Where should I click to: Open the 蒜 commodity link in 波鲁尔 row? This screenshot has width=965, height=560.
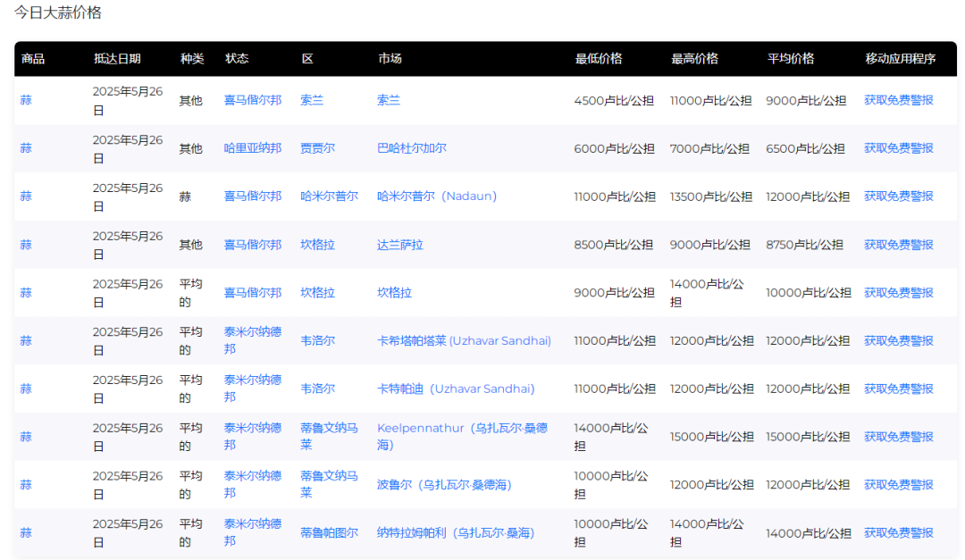coord(26,485)
